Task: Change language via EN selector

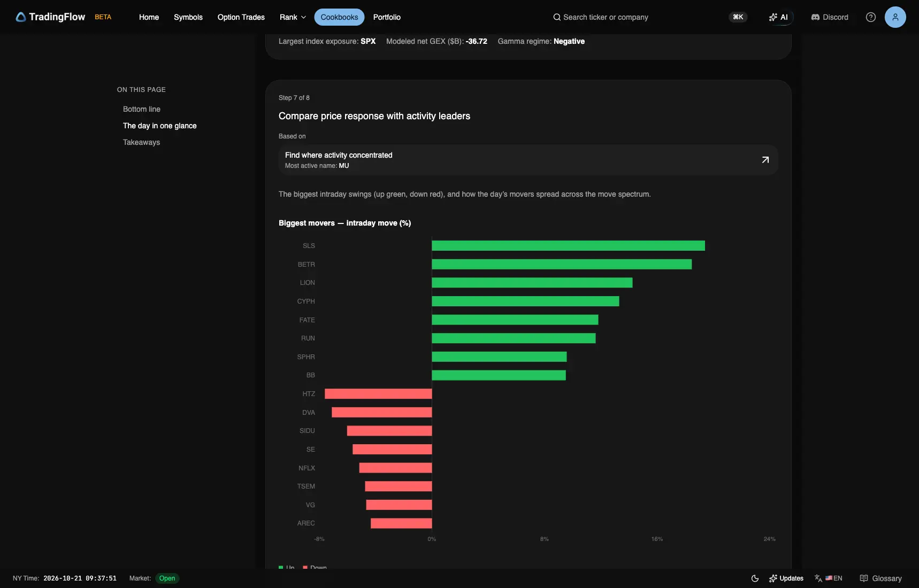Action: point(829,578)
